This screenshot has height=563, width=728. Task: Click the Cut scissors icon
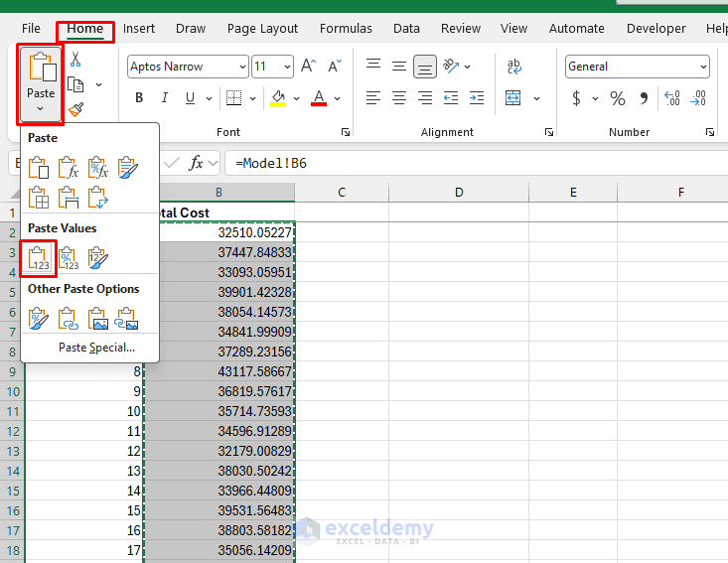coord(75,60)
